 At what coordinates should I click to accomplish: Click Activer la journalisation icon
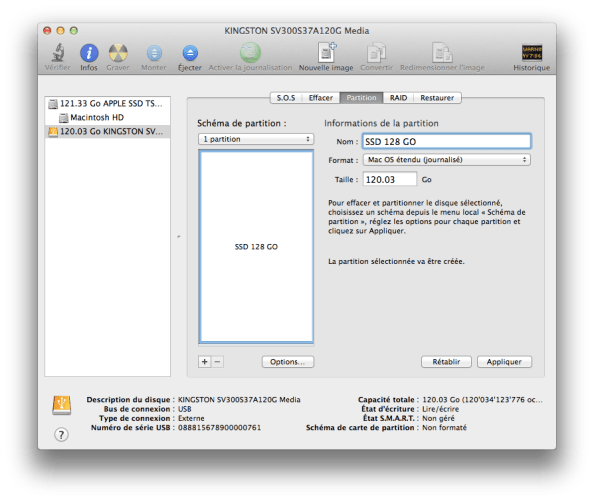[x=250, y=52]
